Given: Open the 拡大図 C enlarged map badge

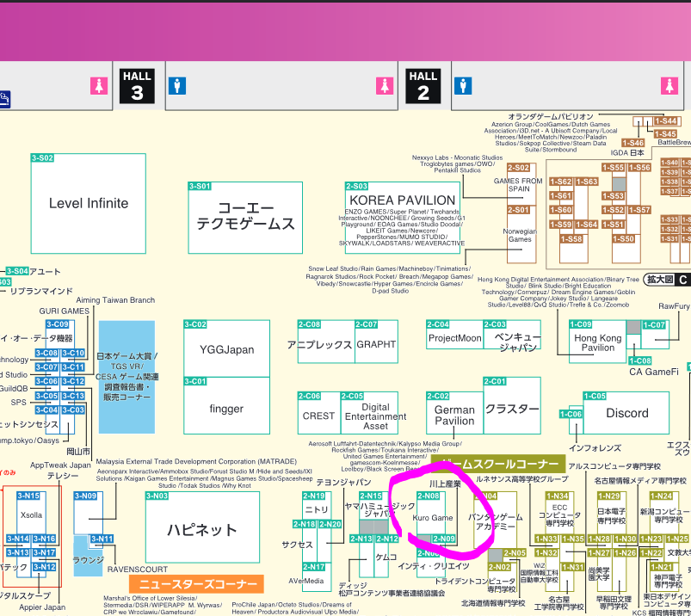Looking at the screenshot, I should point(667,280).
